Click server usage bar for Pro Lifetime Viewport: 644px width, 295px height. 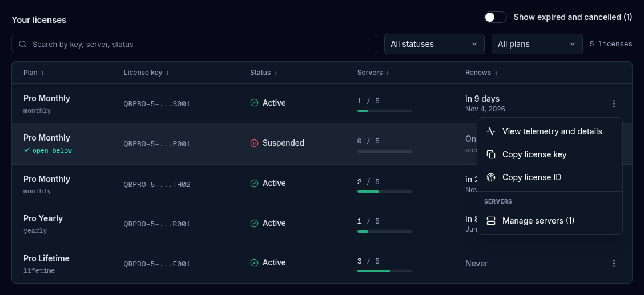384,271
